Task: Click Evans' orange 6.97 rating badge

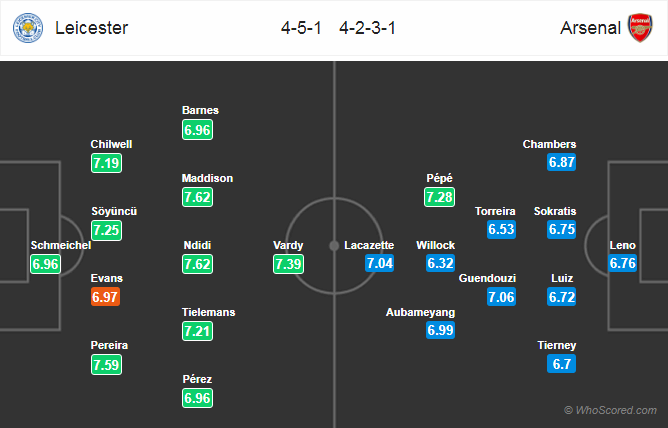Action: 105,297
